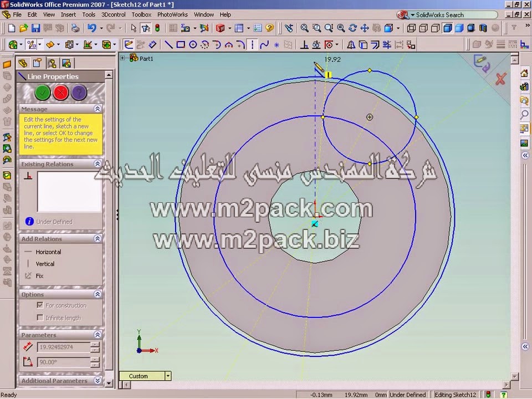Click the New document icon
532x399 pixels.
12,28
